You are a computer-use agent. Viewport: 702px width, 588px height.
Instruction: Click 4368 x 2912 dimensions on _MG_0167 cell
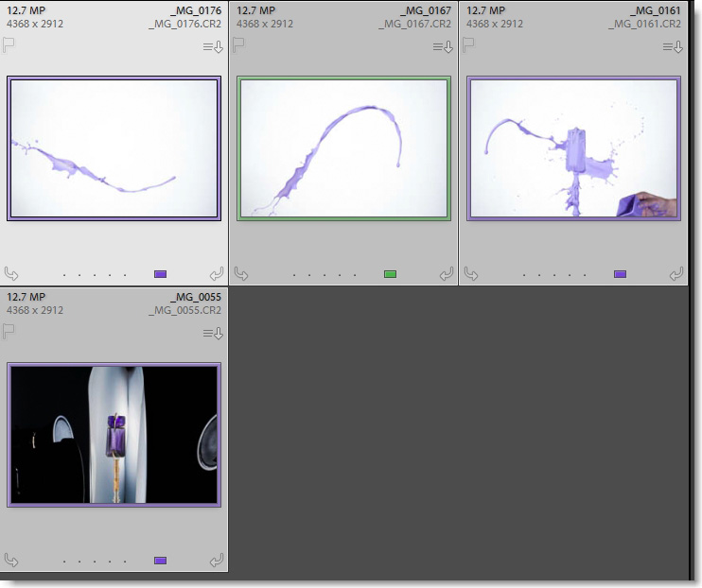tap(265, 24)
